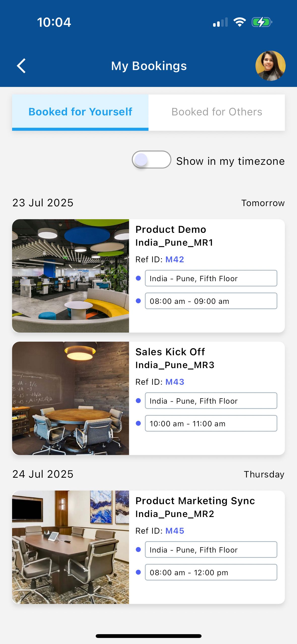The height and width of the screenshot is (644, 297).
Task: Open the user profile avatar
Action: click(270, 66)
